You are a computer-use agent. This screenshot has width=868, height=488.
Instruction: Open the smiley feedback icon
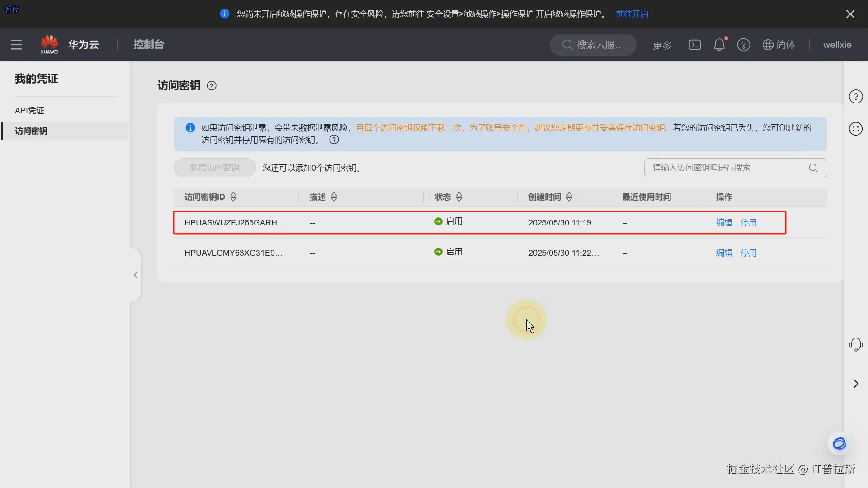[855, 129]
